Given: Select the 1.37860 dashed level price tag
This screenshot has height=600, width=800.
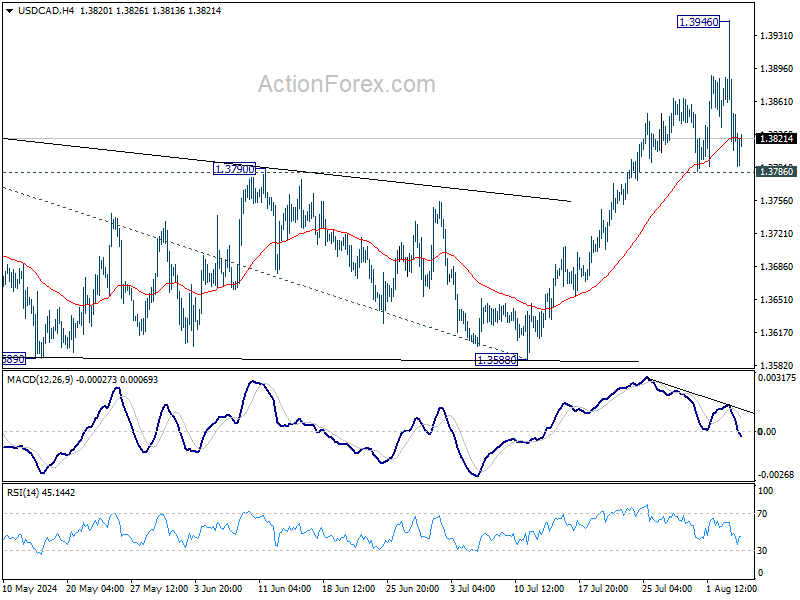Looking at the screenshot, I should click(x=777, y=171).
